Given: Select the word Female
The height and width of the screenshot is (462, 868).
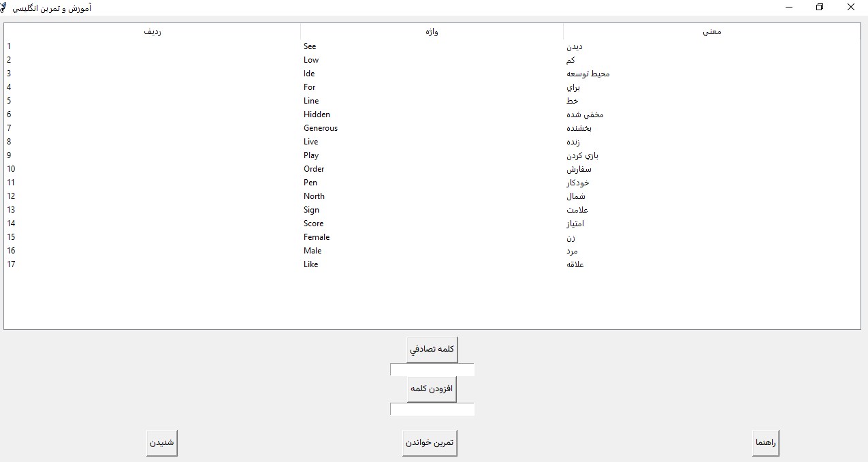Looking at the screenshot, I should (x=317, y=237).
